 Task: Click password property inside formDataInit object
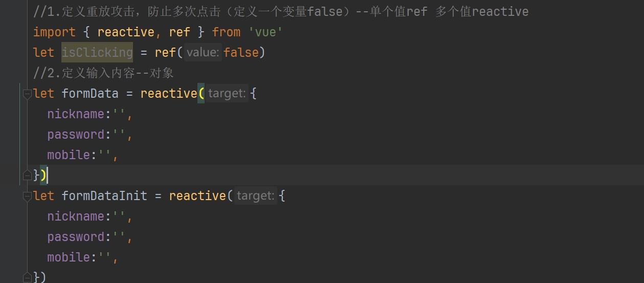(x=76, y=236)
